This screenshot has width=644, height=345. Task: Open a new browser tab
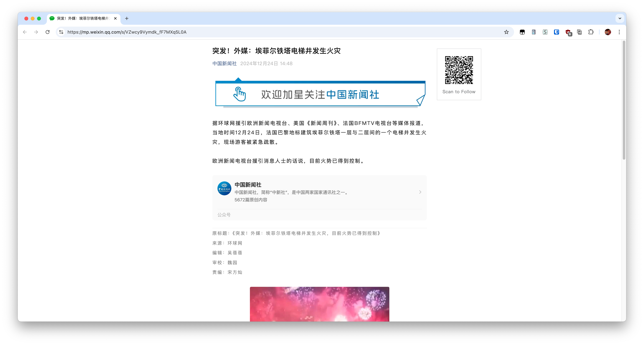tap(127, 19)
